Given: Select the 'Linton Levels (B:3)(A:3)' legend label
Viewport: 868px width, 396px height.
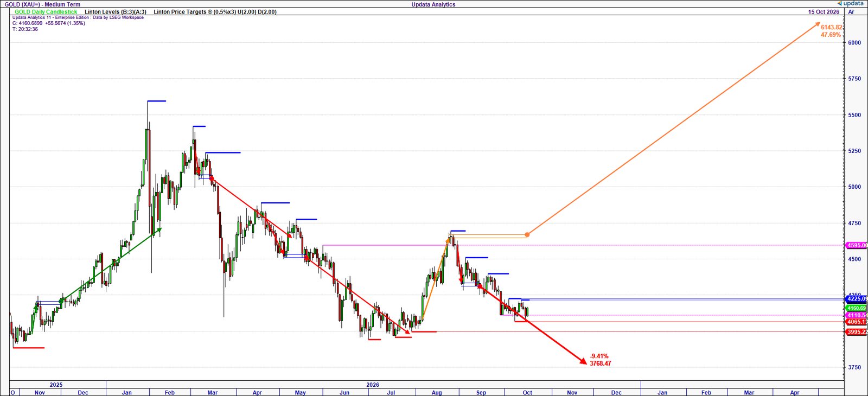Looking at the screenshot, I should click(x=116, y=12).
